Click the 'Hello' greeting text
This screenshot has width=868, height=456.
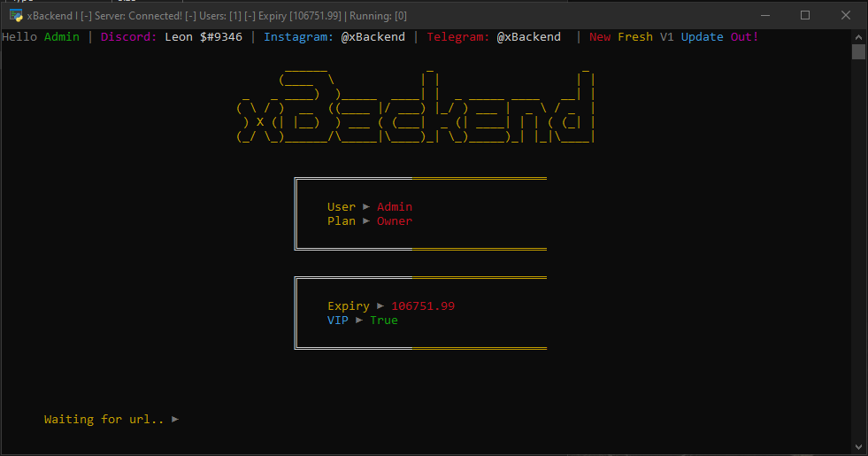[19, 36]
